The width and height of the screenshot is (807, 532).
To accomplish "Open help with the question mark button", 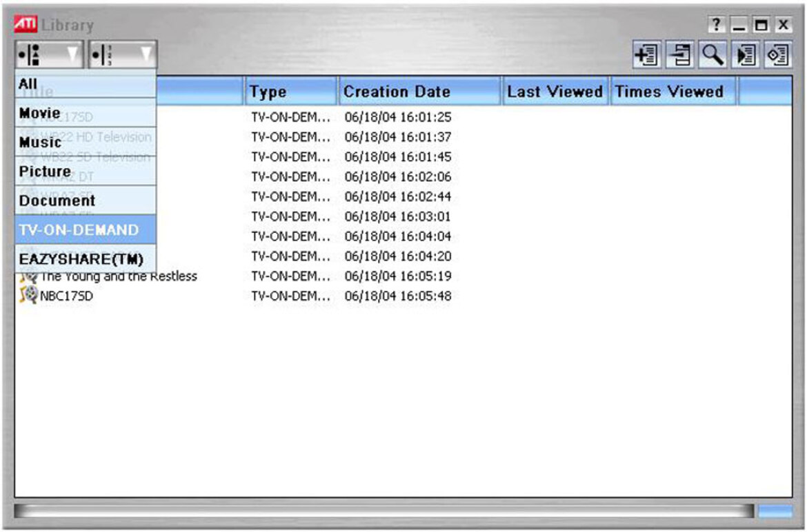I will [x=716, y=24].
